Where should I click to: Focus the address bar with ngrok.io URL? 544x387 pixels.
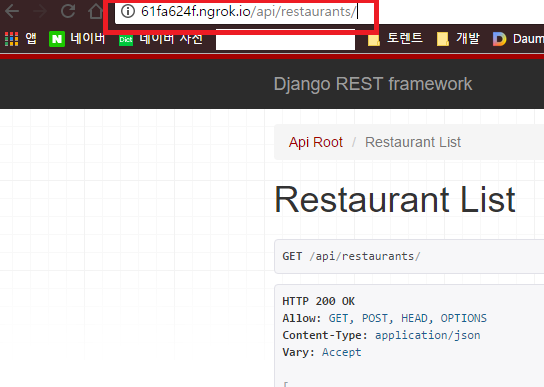[x=244, y=12]
